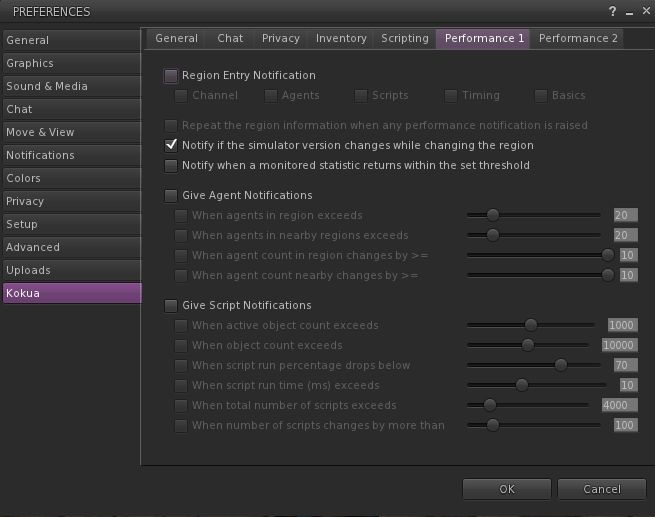This screenshot has width=655, height=517.
Task: Switch to the Performance 2 tab
Action: [x=578, y=38]
